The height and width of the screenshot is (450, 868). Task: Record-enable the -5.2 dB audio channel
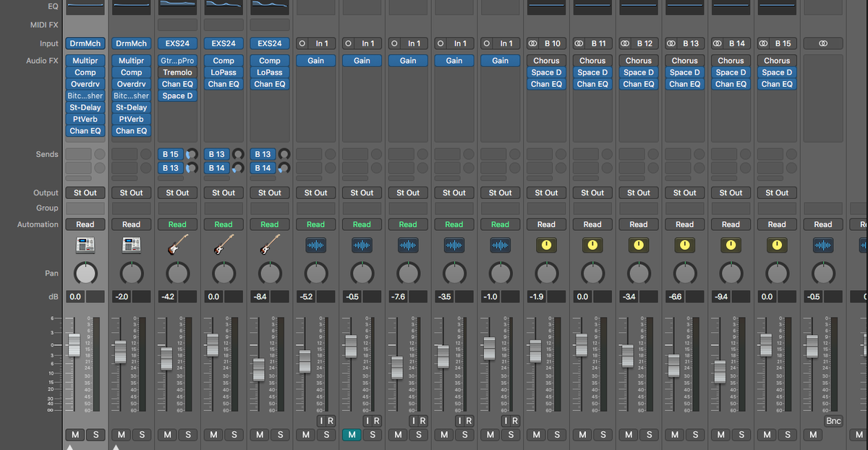point(330,420)
